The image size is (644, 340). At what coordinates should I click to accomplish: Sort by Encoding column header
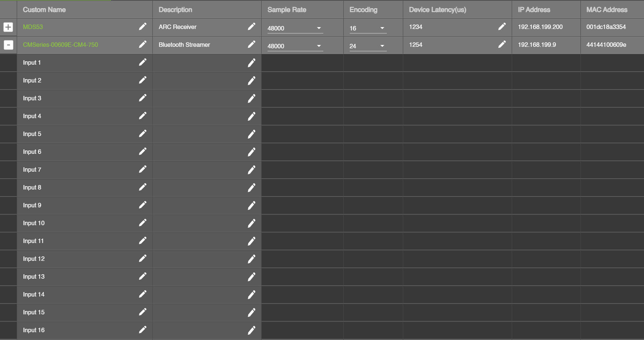click(363, 10)
